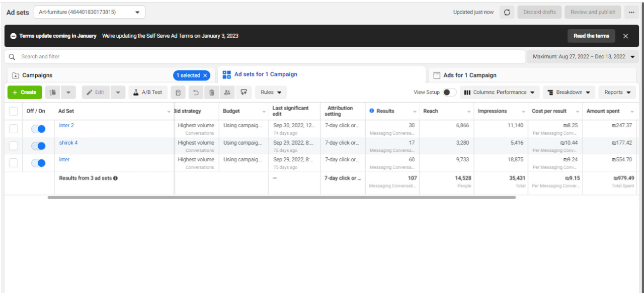Screen dimensions: 644x293
Task: Open the three-dots more options menu
Action: (x=631, y=13)
